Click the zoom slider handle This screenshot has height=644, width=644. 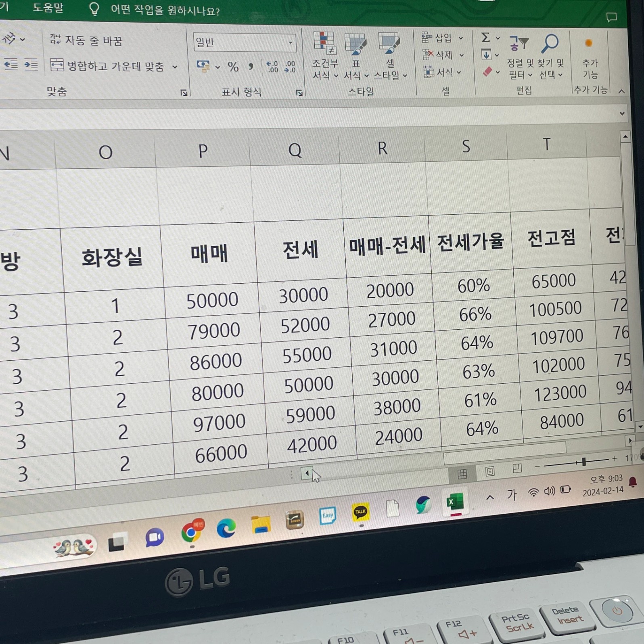[x=583, y=462]
